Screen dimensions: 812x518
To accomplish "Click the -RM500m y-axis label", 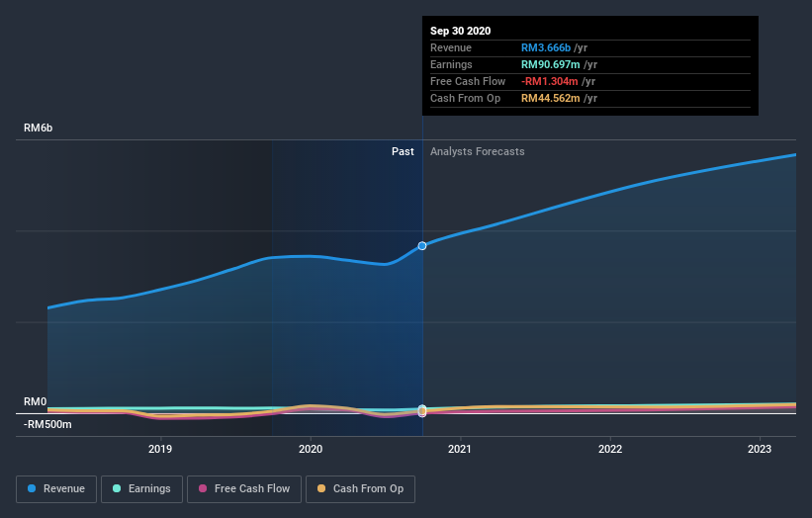I will 47,424.
